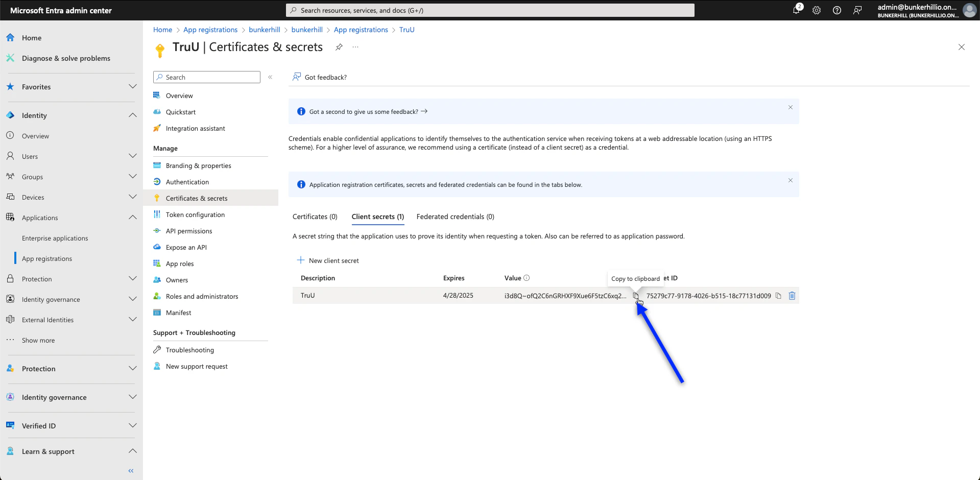Click Home breadcrumb link

(162, 30)
